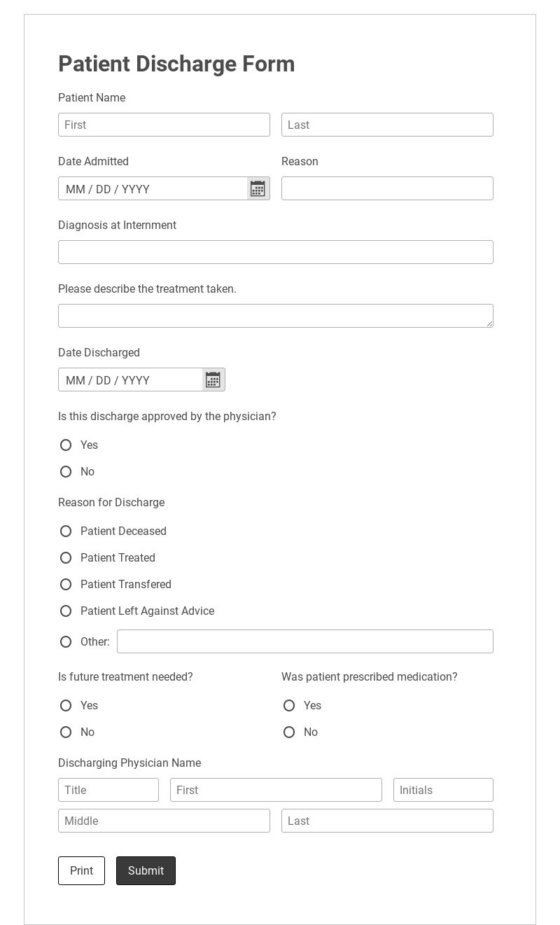The image size is (560, 925).
Task: Click the Diagnosis at Internment field
Action: pos(275,252)
